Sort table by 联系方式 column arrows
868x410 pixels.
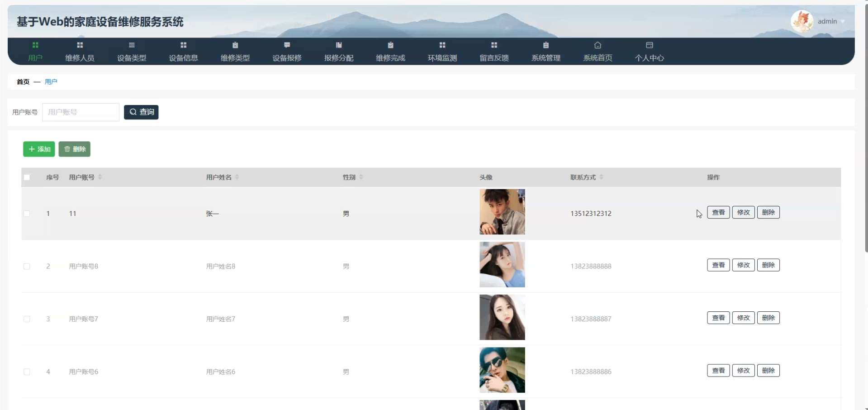click(x=601, y=177)
